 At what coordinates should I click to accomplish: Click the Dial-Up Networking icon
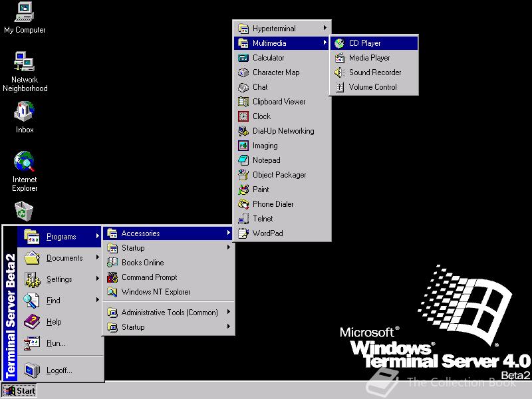[x=243, y=131]
